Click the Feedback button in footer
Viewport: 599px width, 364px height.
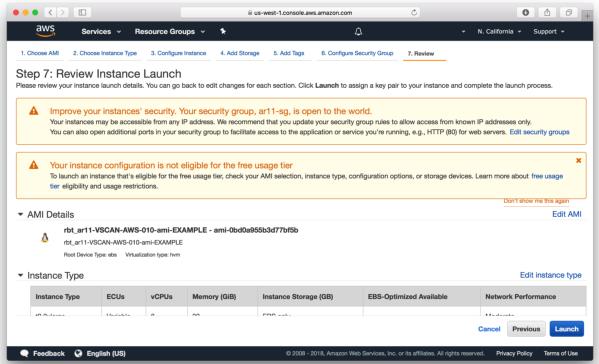(43, 353)
